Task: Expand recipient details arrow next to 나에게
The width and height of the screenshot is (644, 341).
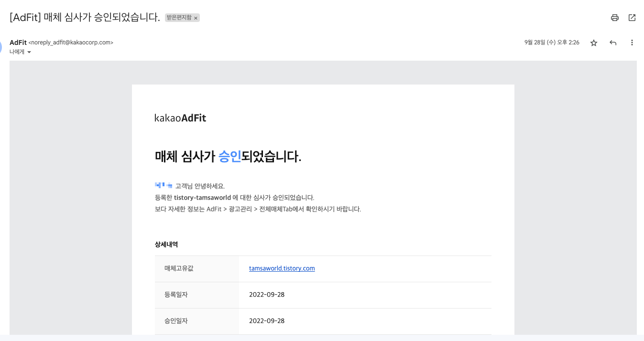Action: (x=29, y=52)
